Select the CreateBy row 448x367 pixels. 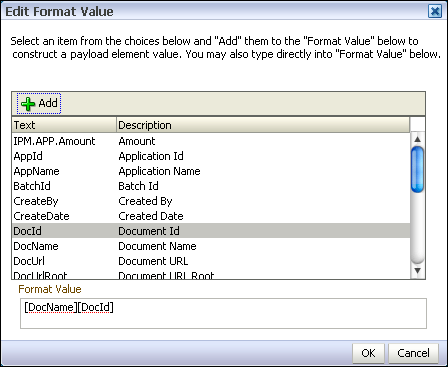coord(211,201)
